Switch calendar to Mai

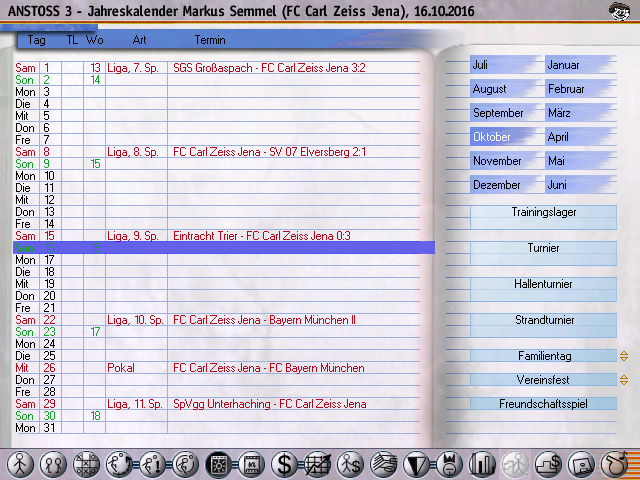coord(580,161)
